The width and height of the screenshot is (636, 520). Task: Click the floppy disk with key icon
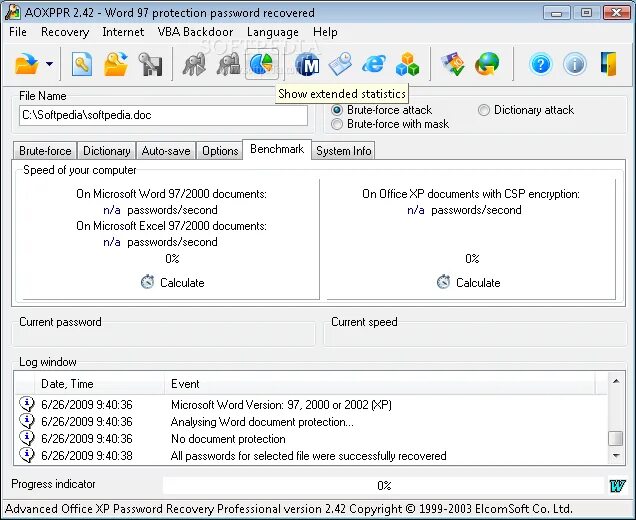(x=150, y=64)
